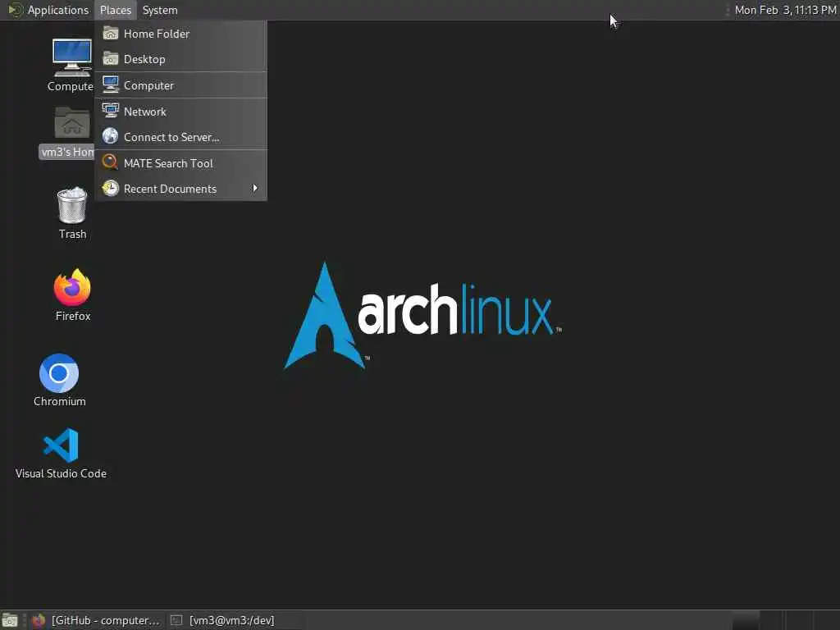Choose Desktop in the Places menu
The image size is (840, 630).
pyautogui.click(x=181, y=59)
